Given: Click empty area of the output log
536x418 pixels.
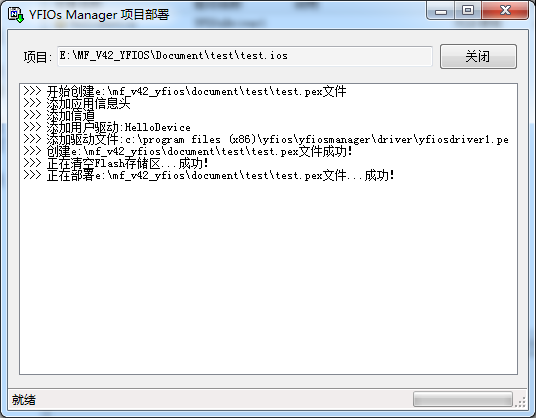Looking at the screenshot, I should pyautogui.click(x=268, y=277).
